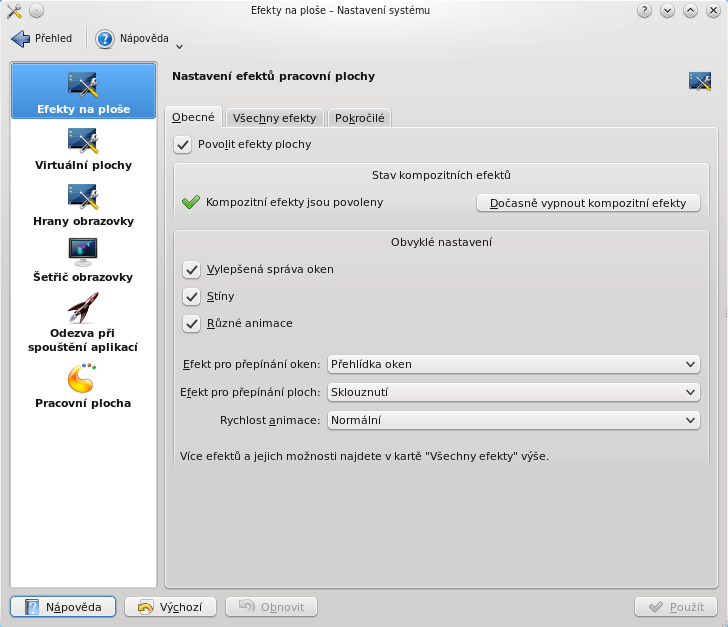Click 'Nastavení efektů pracovní plochy' heading
The width and height of the screenshot is (728, 627).
(x=273, y=77)
